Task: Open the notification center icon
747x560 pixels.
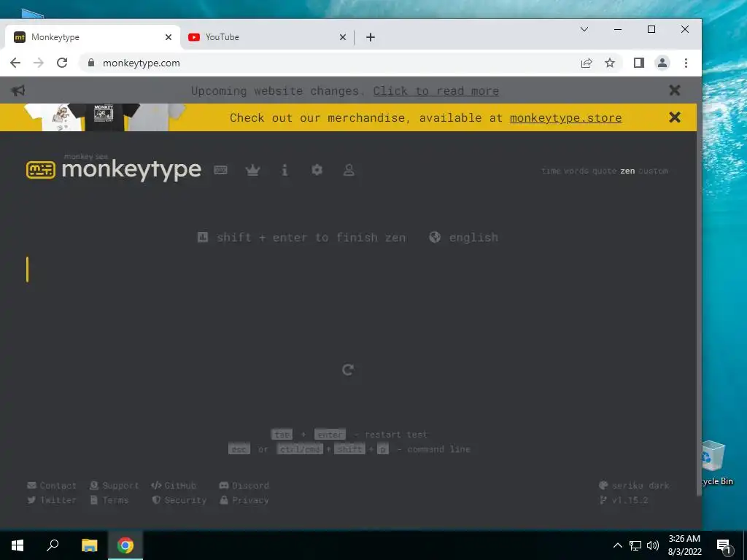Action: pos(724,545)
